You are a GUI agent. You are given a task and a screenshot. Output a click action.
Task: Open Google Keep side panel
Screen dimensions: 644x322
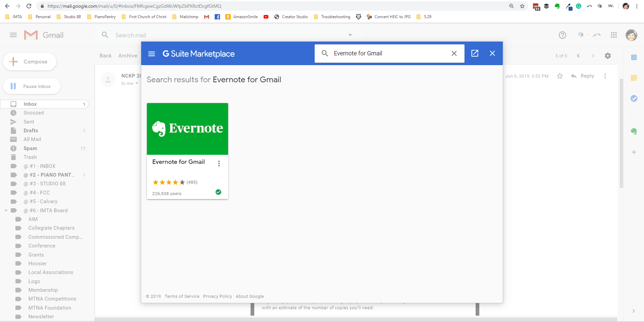point(634,78)
